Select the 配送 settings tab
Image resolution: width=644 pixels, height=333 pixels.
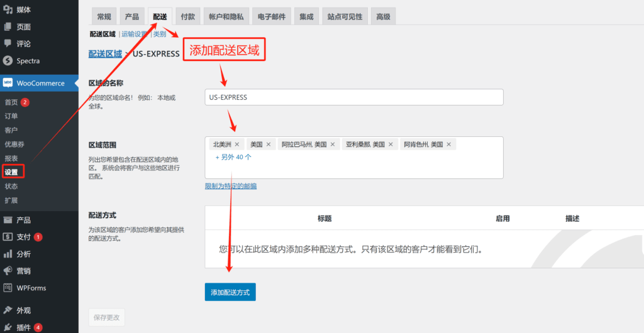tap(160, 16)
